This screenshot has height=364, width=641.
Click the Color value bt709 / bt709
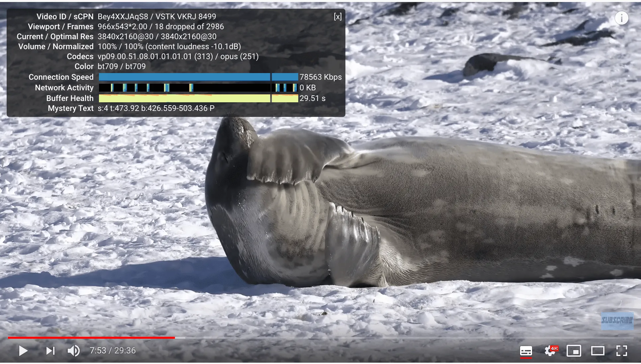point(122,66)
